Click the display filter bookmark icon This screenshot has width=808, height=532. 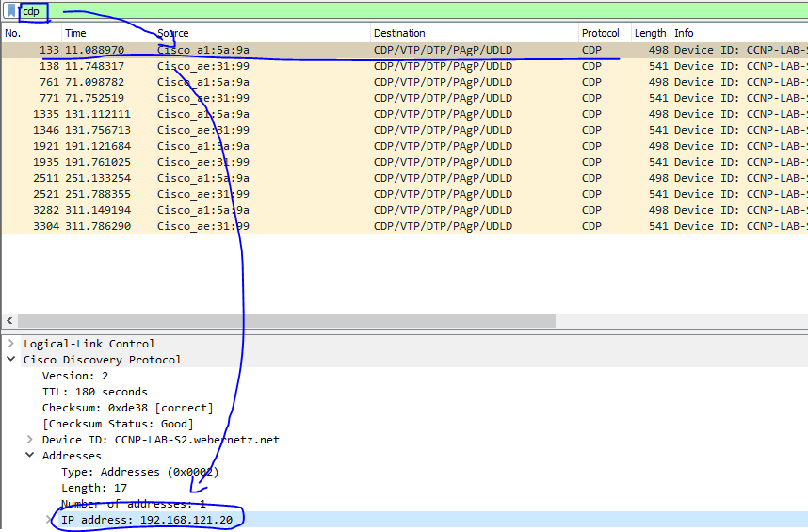click(10, 10)
